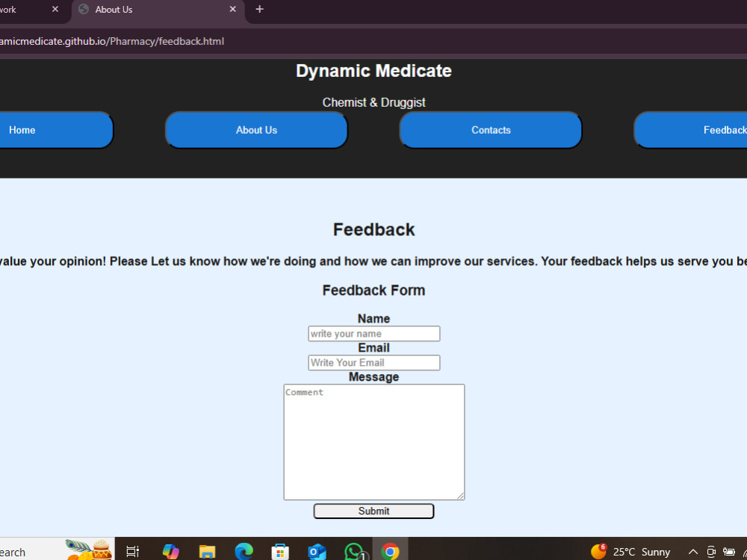This screenshot has height=560, width=747.
Task: Open the Contacts page
Action: click(x=491, y=130)
